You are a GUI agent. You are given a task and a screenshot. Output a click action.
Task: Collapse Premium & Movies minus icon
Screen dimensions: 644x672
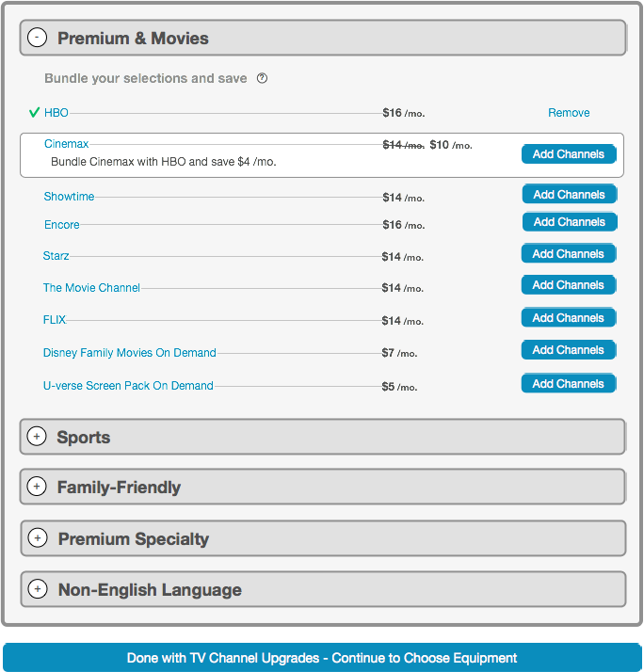coord(38,38)
